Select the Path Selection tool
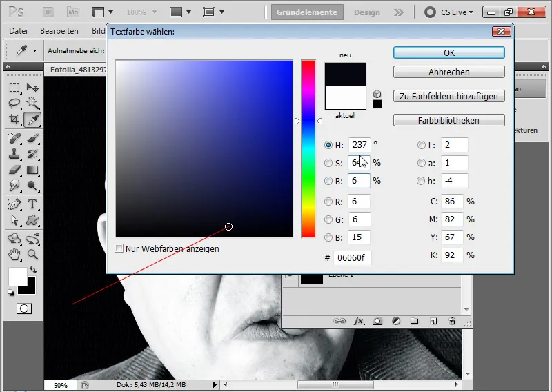This screenshot has width=552, height=392. click(x=14, y=220)
